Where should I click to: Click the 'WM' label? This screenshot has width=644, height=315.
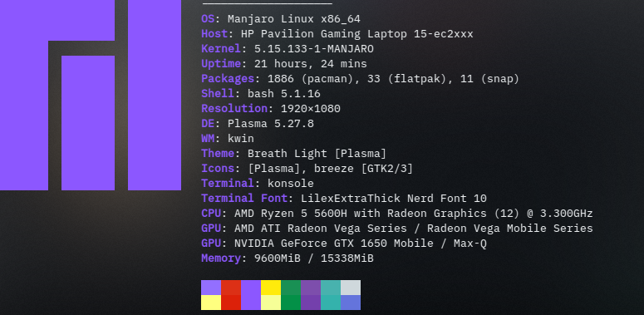[x=208, y=139]
